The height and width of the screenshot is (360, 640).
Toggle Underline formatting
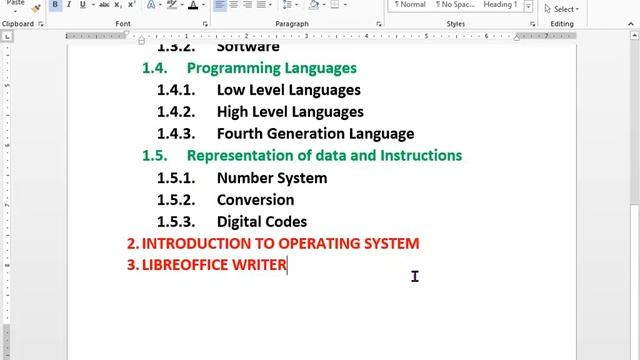(x=82, y=4)
